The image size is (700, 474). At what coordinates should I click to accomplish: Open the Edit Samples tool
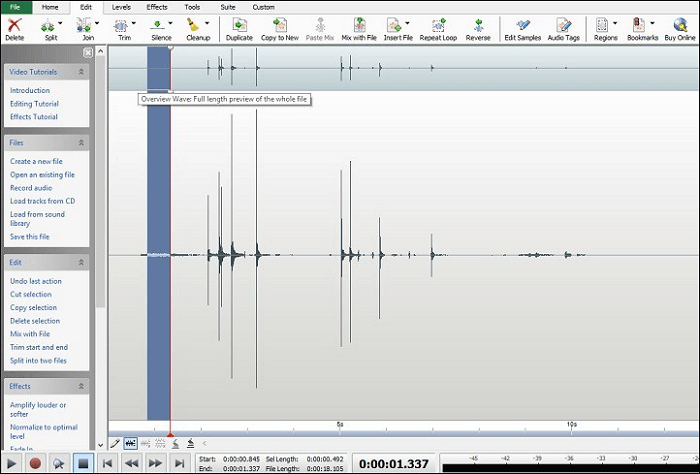(x=522, y=23)
